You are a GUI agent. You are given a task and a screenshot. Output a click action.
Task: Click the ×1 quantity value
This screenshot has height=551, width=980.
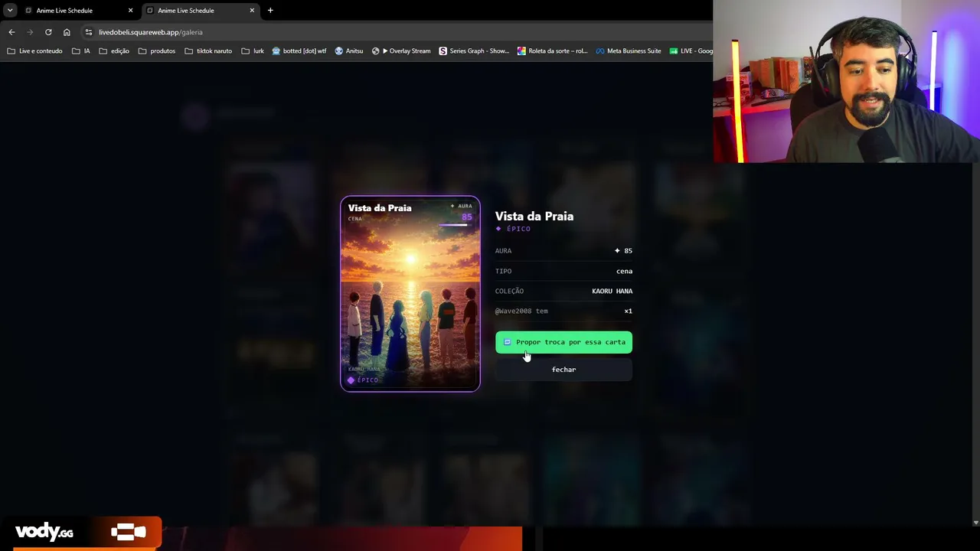pyautogui.click(x=628, y=311)
